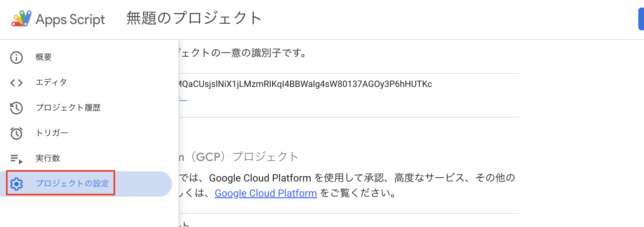Click the highlighted settings gear inside red box
The image size is (644, 227).
coord(17,184)
